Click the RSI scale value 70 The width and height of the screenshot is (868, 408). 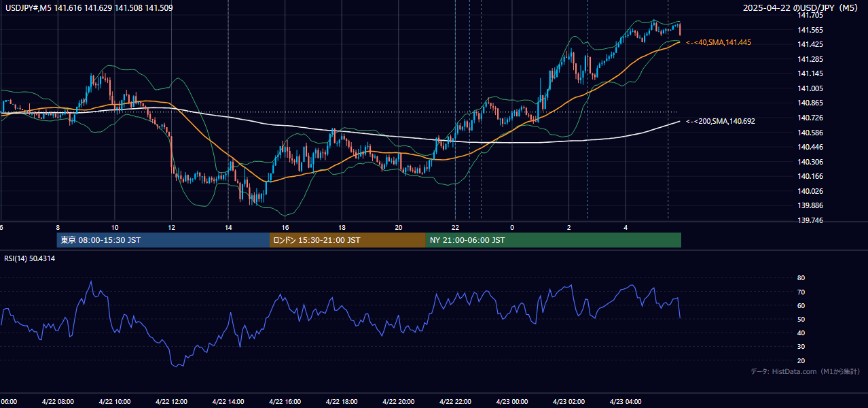[801, 292]
